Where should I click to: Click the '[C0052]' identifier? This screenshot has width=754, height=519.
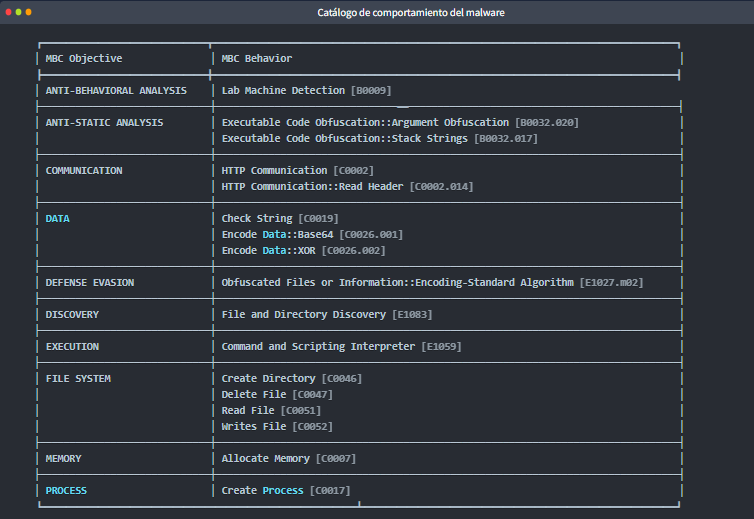pos(313,427)
